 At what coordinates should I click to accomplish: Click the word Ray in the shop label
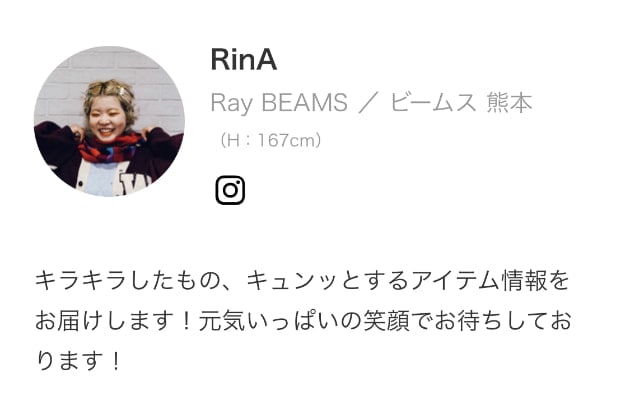tap(232, 103)
